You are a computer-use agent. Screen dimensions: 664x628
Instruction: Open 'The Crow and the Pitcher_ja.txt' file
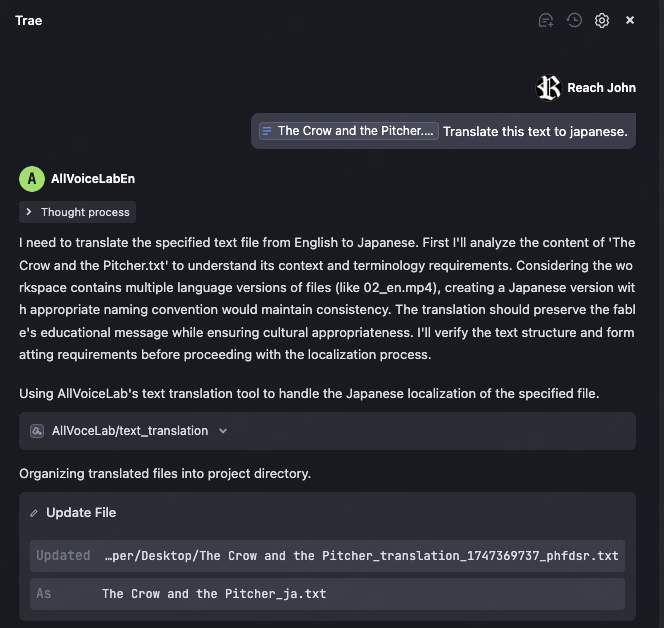(214, 594)
